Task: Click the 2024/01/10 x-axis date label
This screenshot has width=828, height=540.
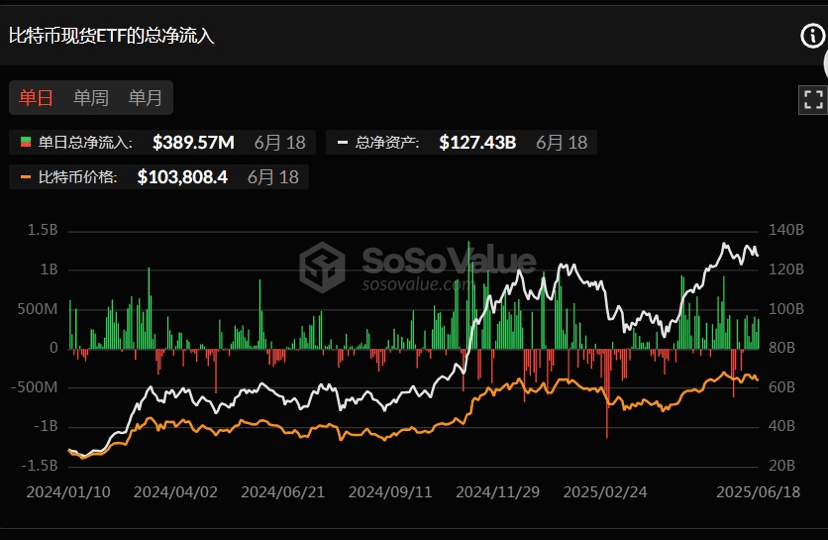Action: pos(68,492)
